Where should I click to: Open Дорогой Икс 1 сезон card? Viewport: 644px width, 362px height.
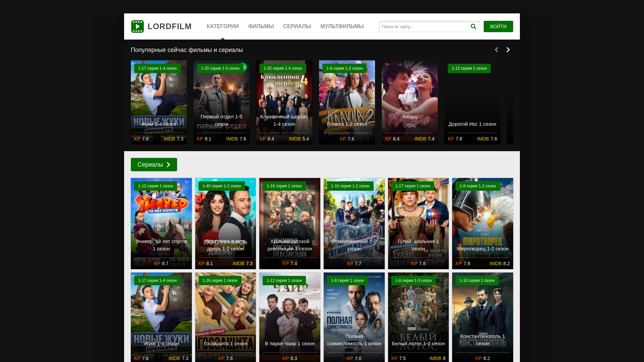(472, 102)
